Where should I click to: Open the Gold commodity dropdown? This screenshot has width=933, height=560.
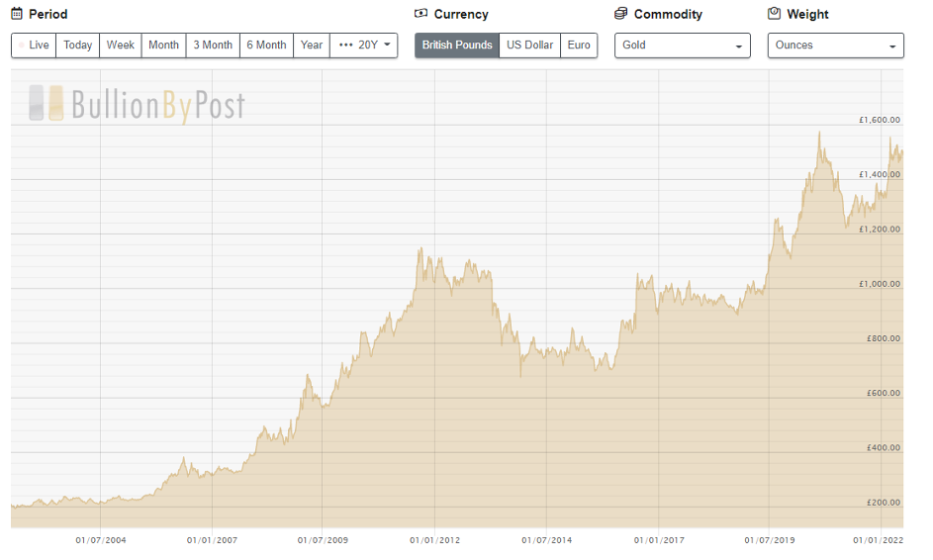pos(683,46)
